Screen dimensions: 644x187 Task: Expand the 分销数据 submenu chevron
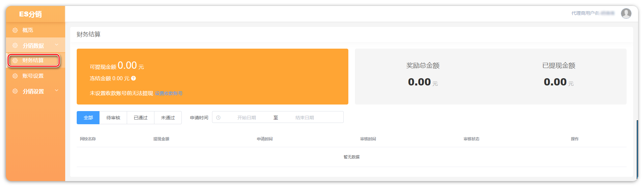point(57,45)
